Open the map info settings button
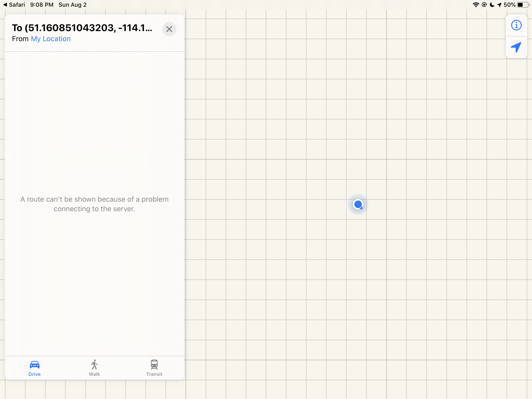Viewport: 532px width, 399px height. [x=516, y=25]
